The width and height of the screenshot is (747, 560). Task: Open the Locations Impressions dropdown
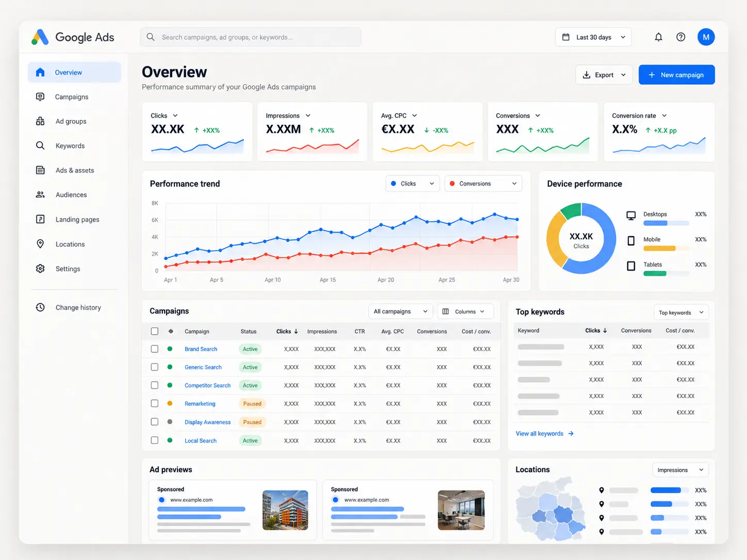[680, 470]
